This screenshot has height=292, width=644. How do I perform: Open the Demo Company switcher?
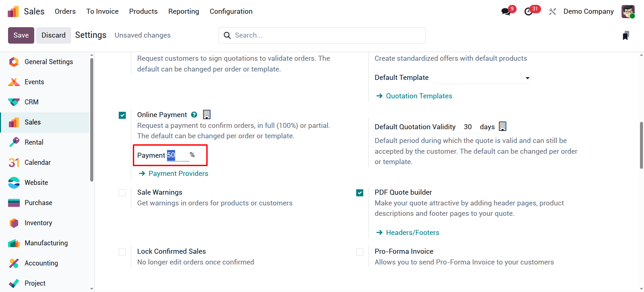tap(588, 11)
